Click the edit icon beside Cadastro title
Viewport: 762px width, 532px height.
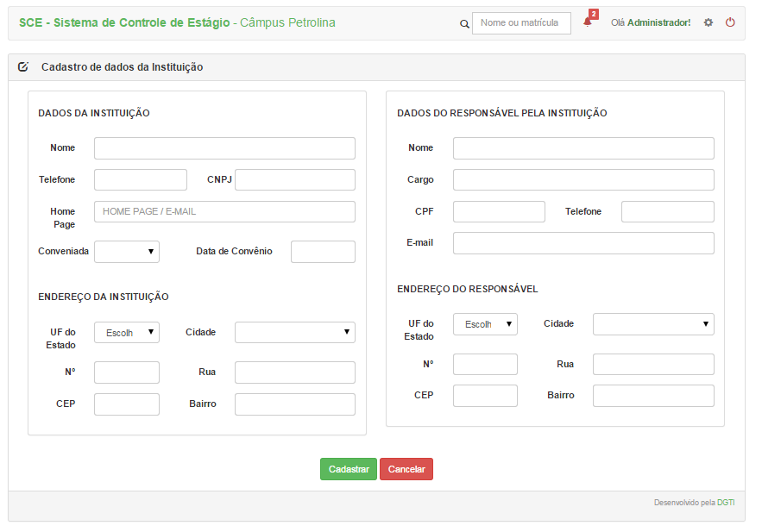pyautogui.click(x=22, y=67)
